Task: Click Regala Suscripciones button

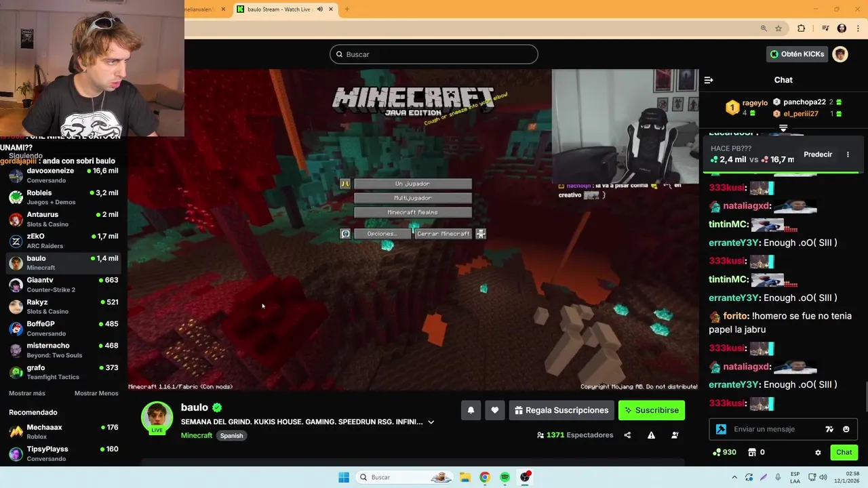Action: (x=561, y=410)
